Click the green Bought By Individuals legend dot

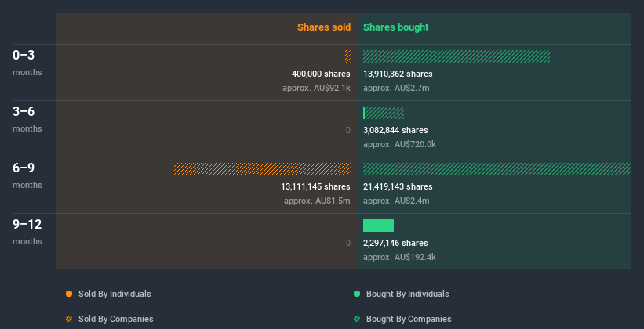click(357, 294)
